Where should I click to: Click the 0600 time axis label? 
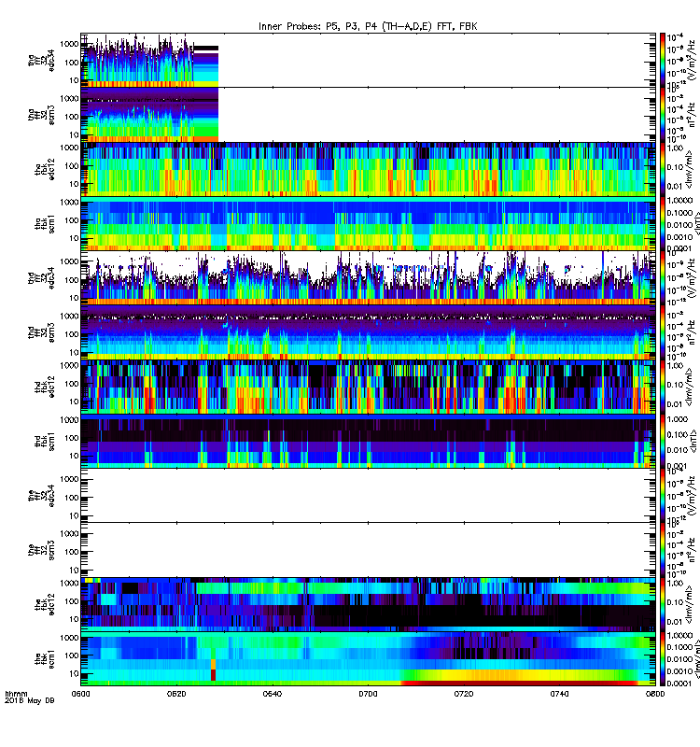(80, 694)
